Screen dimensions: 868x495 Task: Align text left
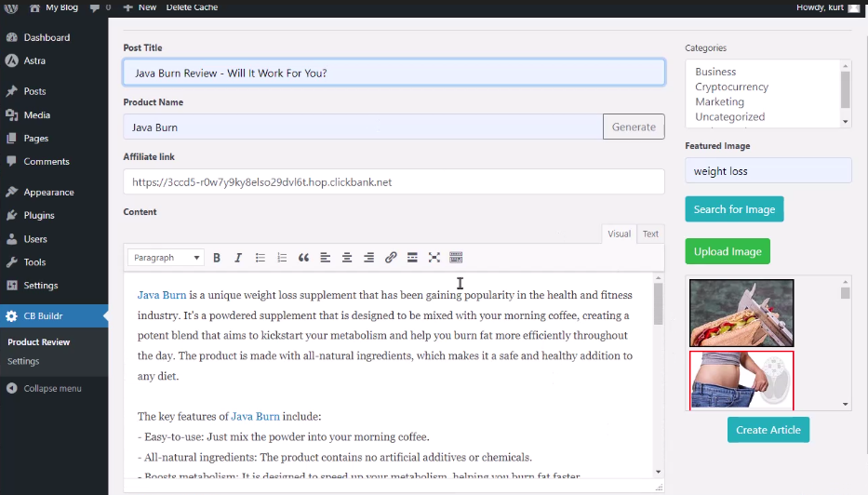pyautogui.click(x=325, y=258)
